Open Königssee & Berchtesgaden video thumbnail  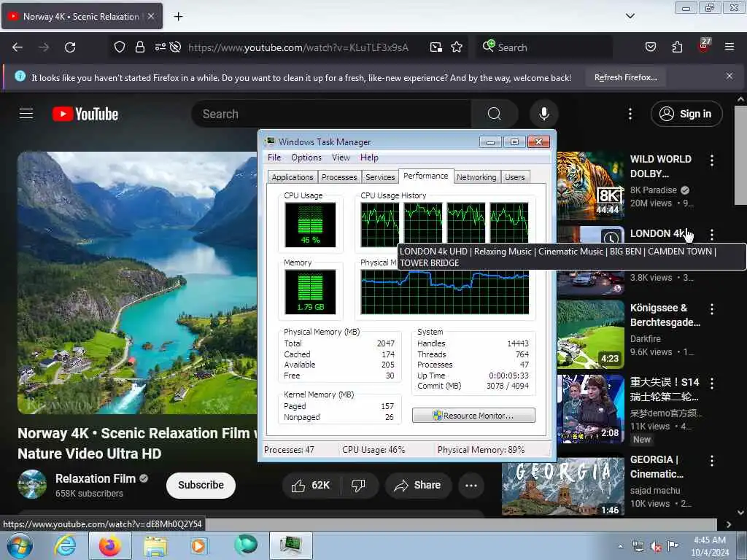tap(590, 334)
